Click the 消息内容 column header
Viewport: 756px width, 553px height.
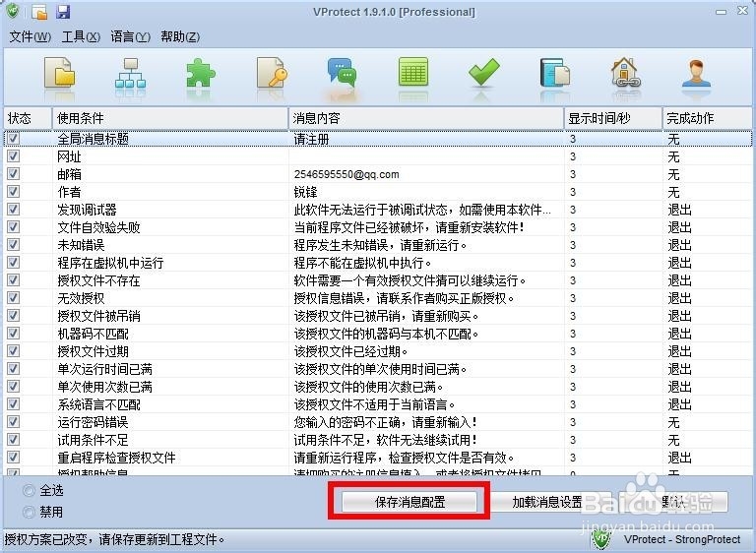(426, 118)
